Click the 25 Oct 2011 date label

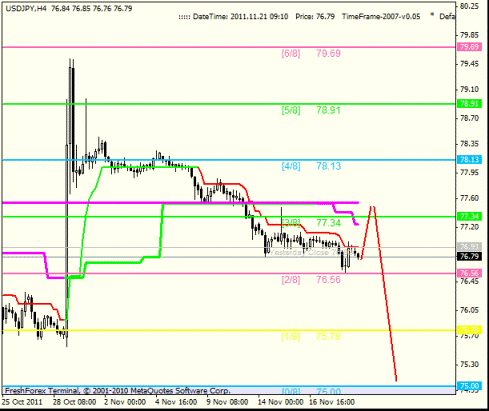(22, 402)
